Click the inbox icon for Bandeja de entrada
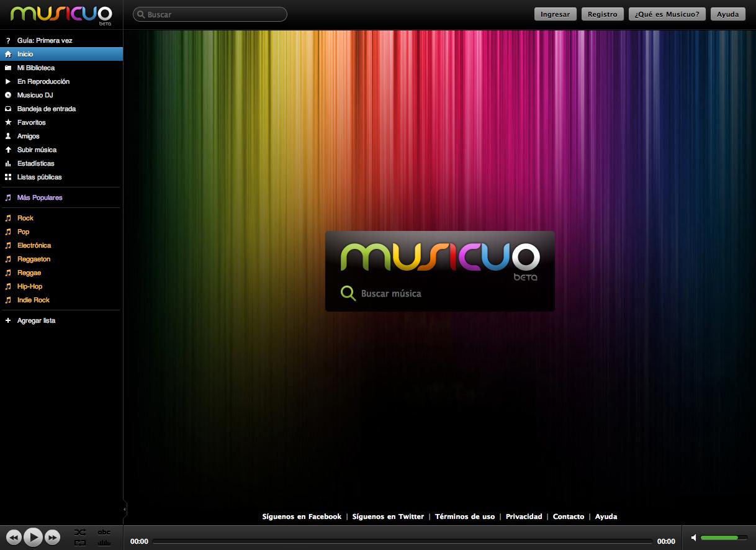 pyautogui.click(x=8, y=109)
